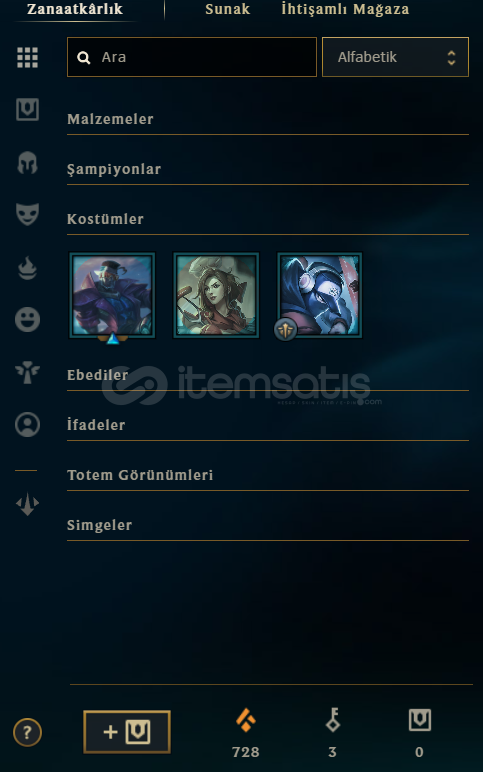Show champions filter helmet icon
The image size is (483, 772).
click(x=28, y=163)
